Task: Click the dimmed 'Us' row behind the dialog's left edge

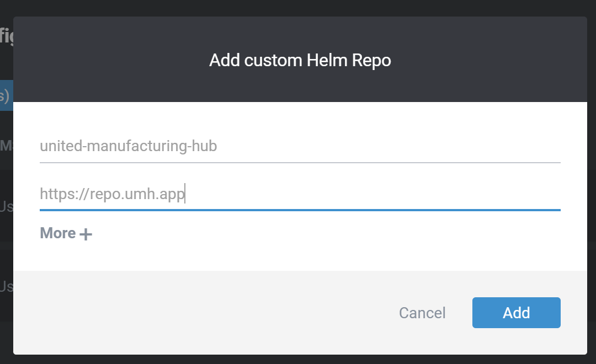Action: 6,207
